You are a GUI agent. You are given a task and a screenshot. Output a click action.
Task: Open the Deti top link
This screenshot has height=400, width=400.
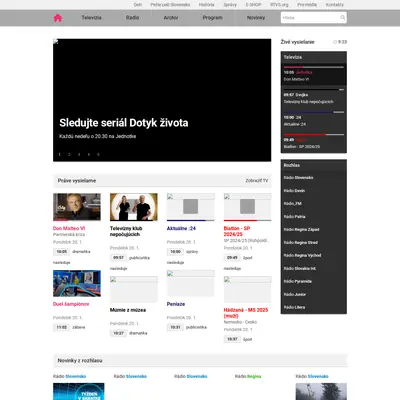point(138,5)
